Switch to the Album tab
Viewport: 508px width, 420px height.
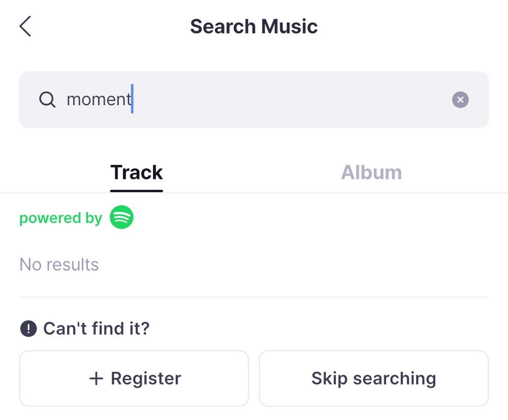pos(371,173)
